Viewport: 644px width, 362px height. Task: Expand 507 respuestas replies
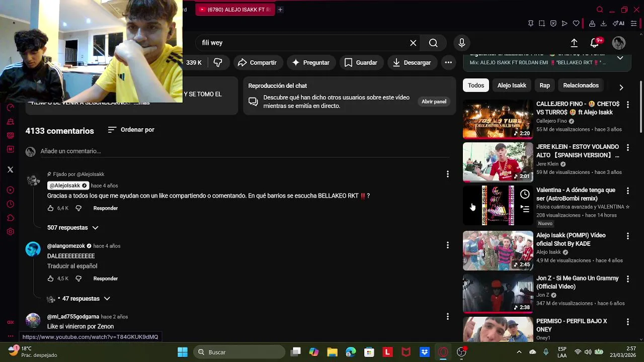pyautogui.click(x=73, y=228)
